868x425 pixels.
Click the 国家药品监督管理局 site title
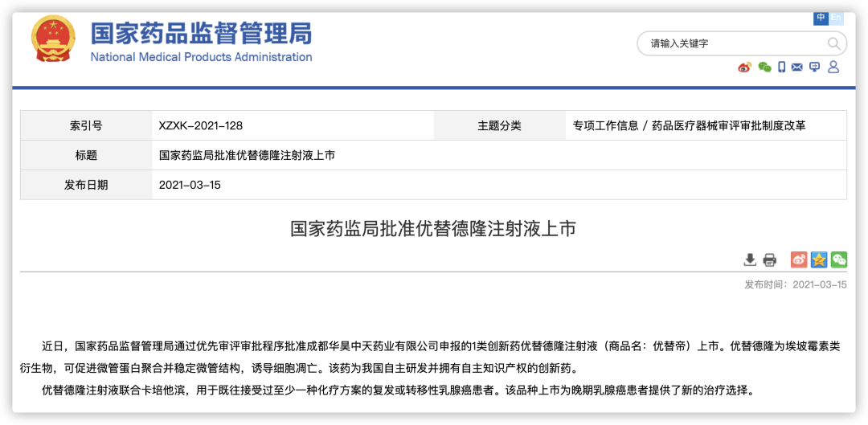(x=201, y=34)
